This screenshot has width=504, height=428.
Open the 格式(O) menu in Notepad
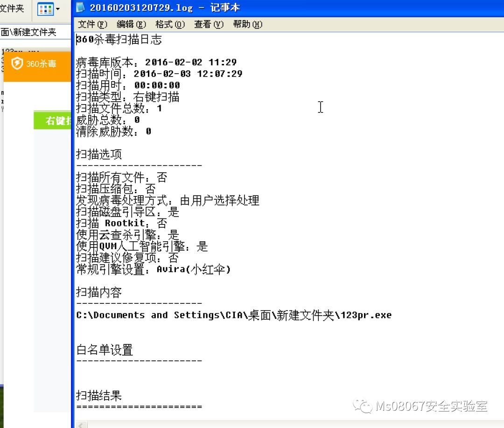170,24
